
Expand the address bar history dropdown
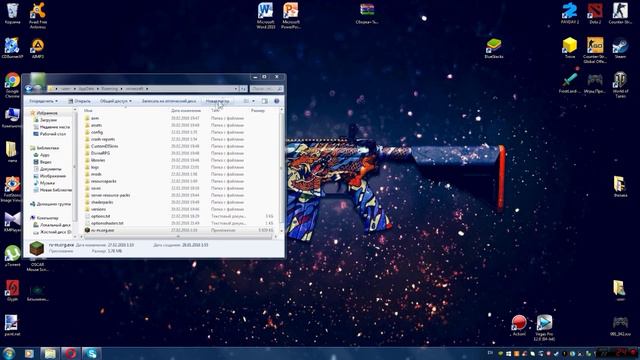(x=236, y=89)
